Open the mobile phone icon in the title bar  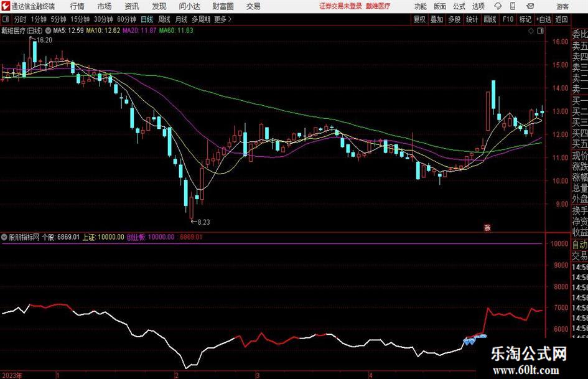[x=513, y=6]
